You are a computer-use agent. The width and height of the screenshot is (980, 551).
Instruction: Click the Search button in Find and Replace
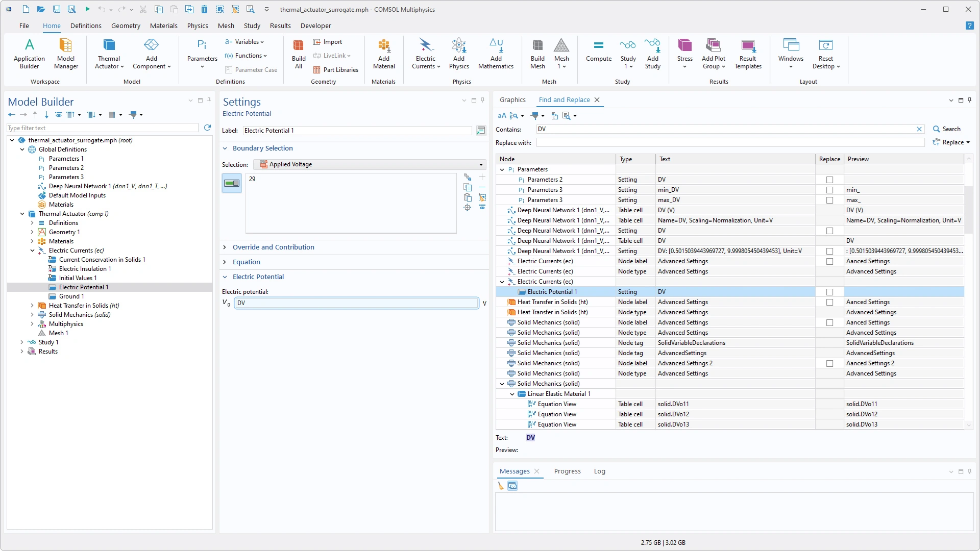click(947, 129)
